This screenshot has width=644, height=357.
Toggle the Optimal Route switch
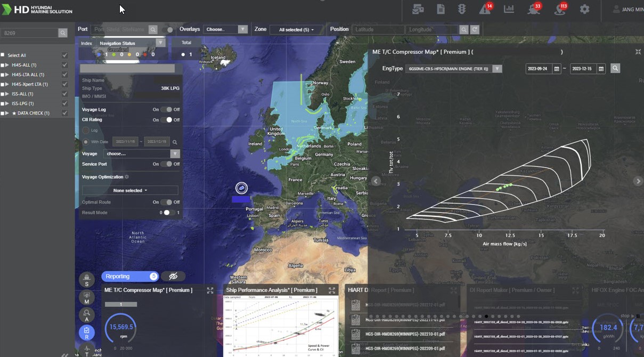click(167, 202)
